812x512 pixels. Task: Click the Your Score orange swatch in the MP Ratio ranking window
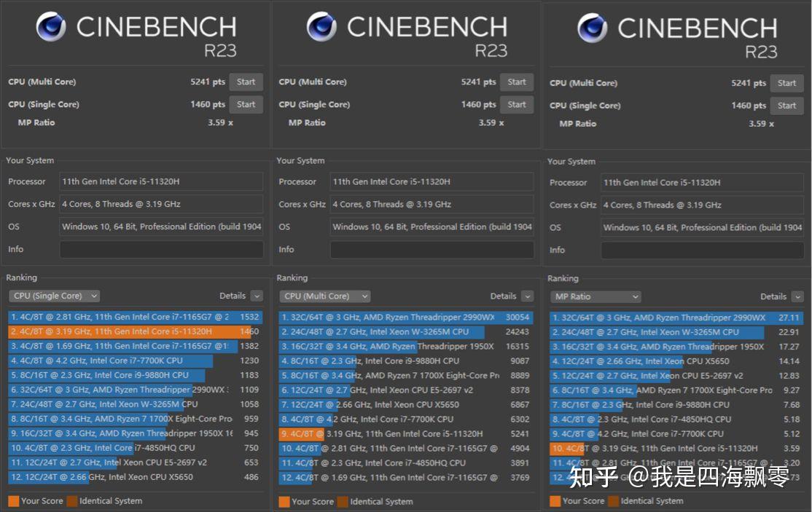(x=555, y=501)
